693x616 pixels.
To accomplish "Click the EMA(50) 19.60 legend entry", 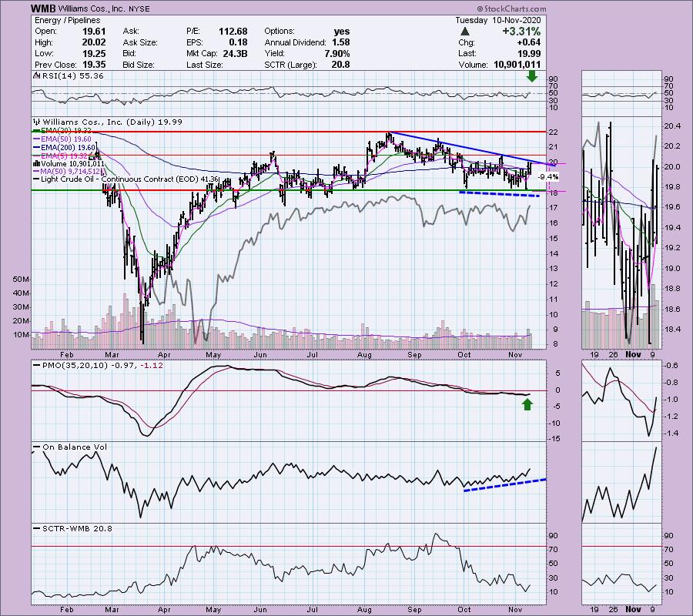I will [62, 139].
